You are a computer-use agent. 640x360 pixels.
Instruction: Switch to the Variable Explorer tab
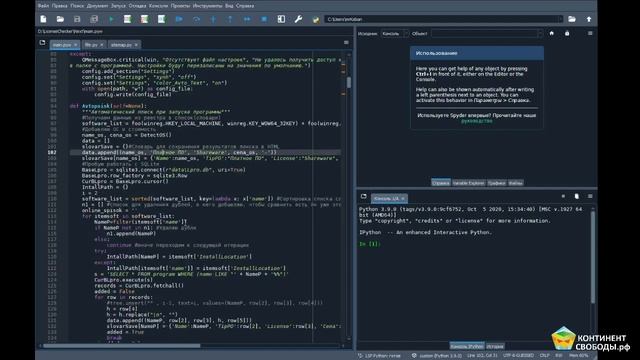(x=468, y=183)
